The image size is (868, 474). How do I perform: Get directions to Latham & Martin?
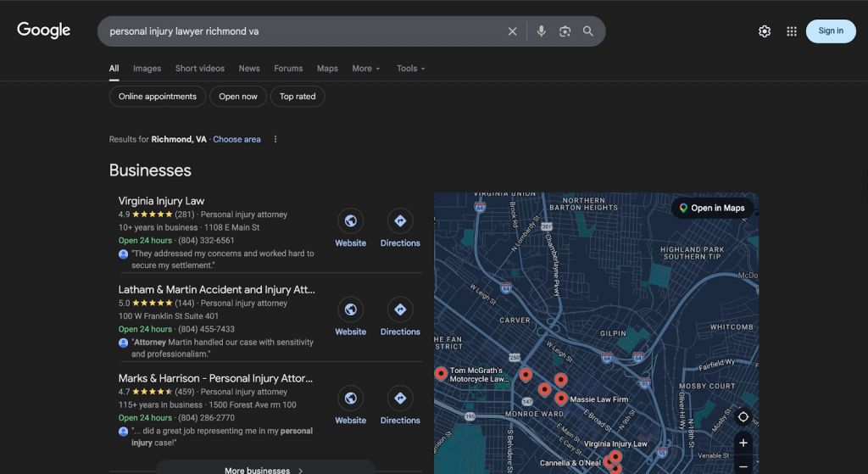pyautogui.click(x=400, y=309)
